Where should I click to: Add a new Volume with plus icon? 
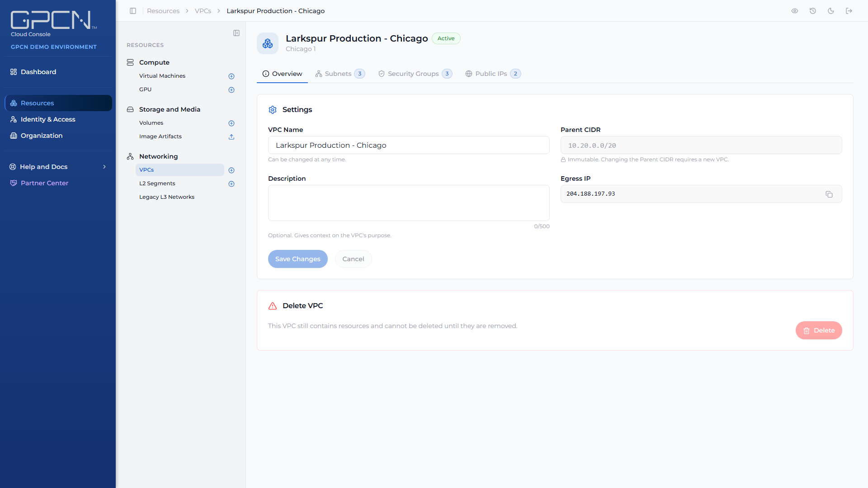coord(231,123)
